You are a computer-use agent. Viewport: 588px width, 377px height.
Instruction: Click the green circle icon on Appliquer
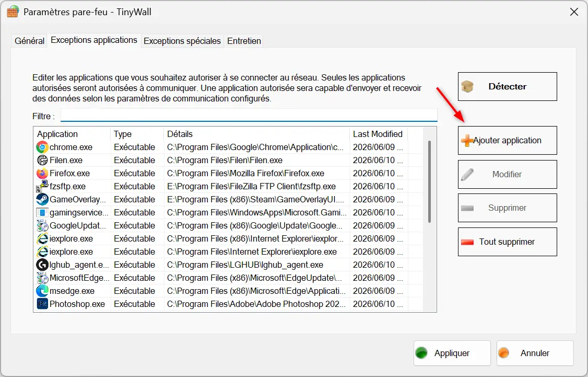point(421,353)
